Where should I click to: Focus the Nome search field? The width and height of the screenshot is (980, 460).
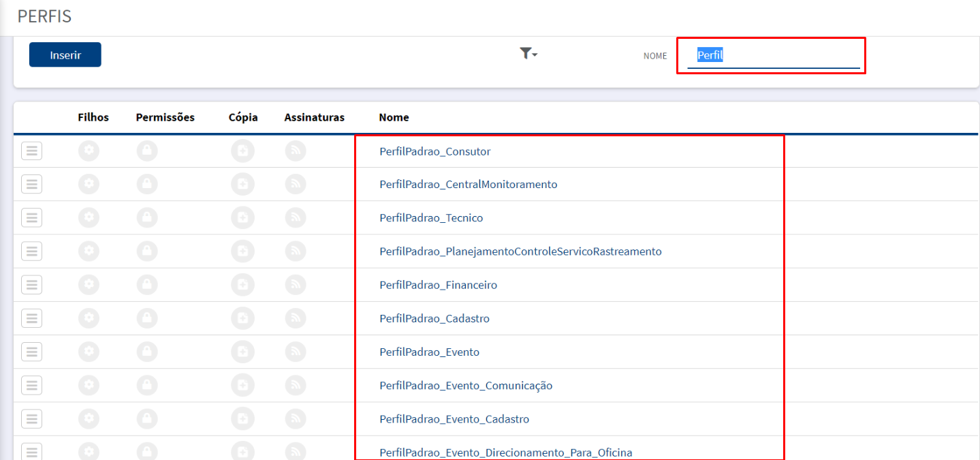774,56
